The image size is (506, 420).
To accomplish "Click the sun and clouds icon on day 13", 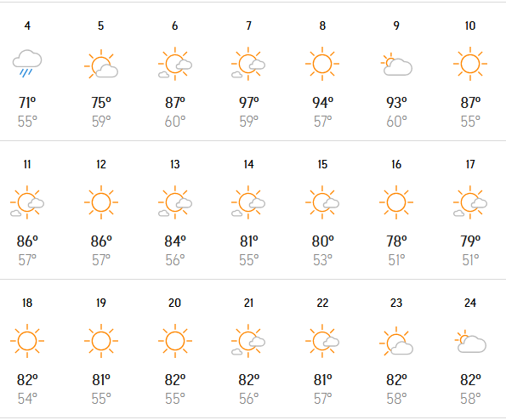I will click(x=175, y=202).
